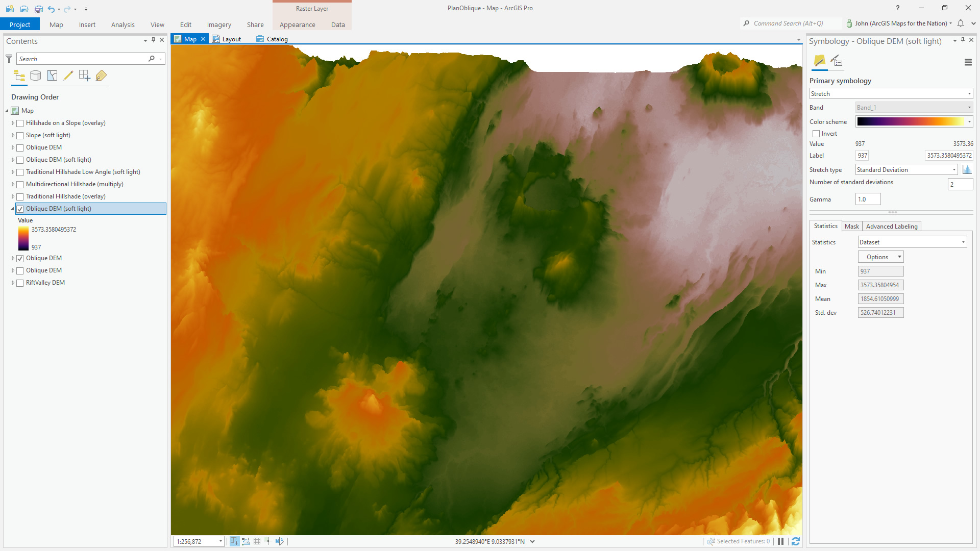This screenshot has height=551, width=980.
Task: Click the color scheme ramp
Action: coord(911,121)
